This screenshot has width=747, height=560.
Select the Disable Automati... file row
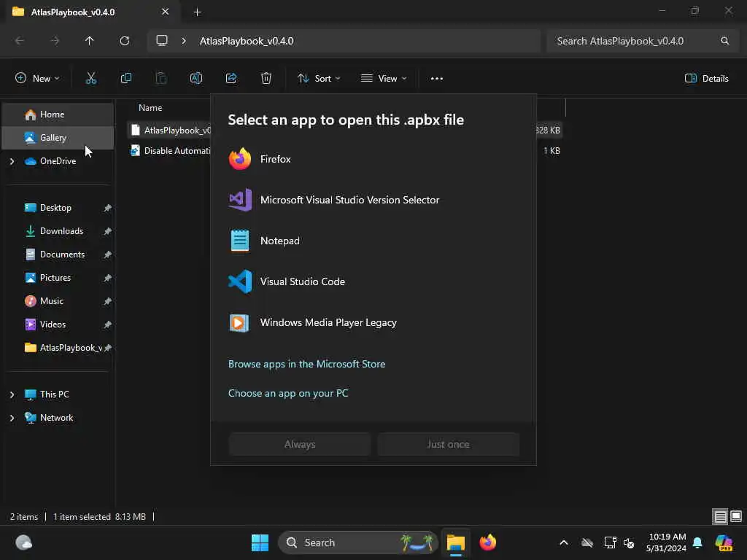point(169,151)
